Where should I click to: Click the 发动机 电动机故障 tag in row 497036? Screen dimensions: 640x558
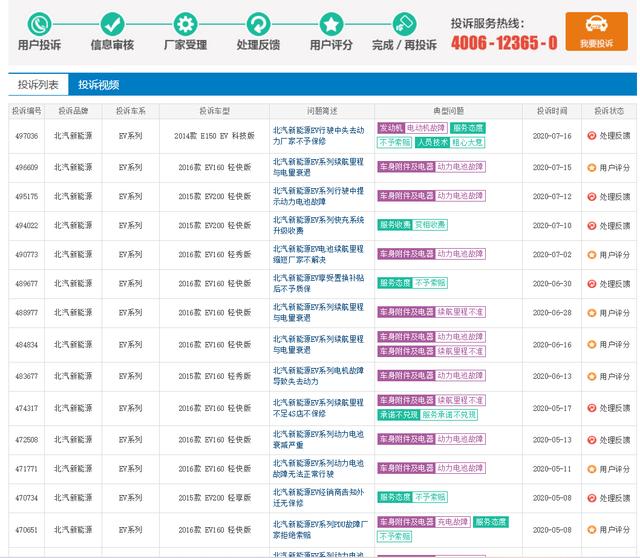click(412, 128)
